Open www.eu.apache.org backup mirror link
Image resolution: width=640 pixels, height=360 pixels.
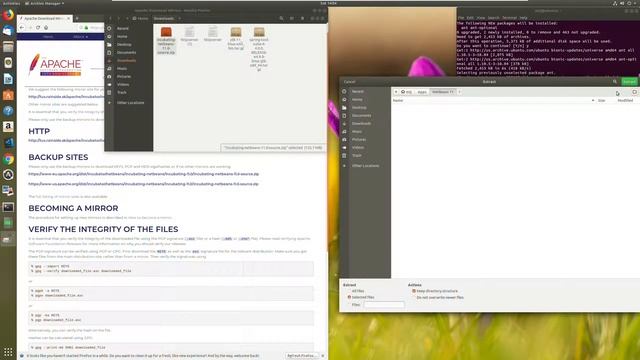pos(143,174)
